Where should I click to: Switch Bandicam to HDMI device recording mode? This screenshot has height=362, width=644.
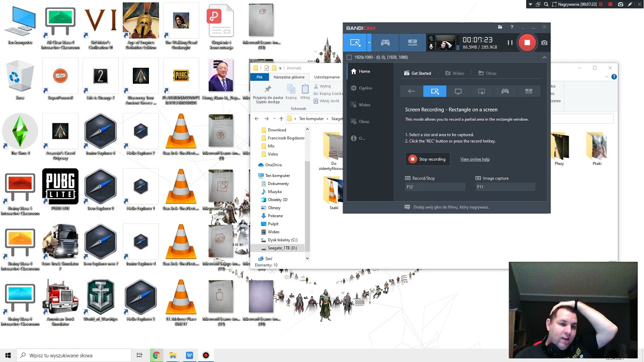tap(413, 43)
